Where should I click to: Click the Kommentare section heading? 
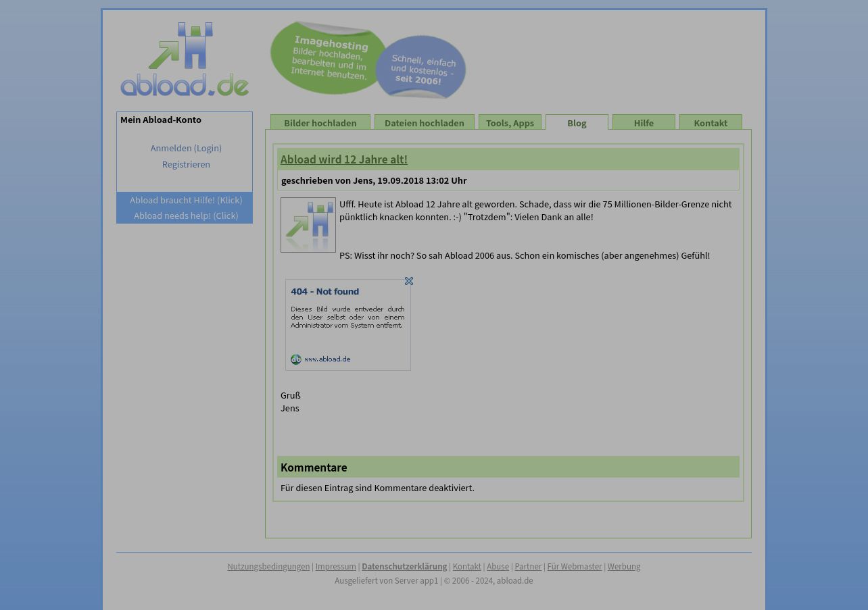(x=314, y=467)
